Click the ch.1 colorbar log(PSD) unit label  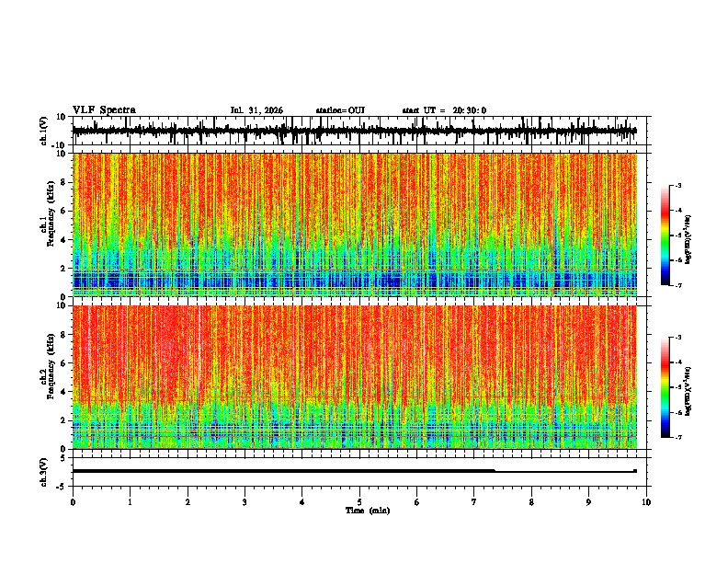click(688, 239)
